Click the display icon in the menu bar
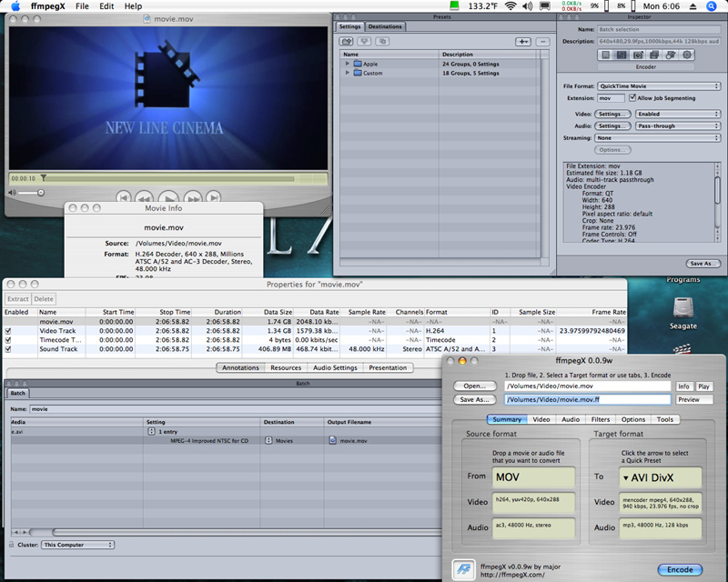 click(545, 6)
